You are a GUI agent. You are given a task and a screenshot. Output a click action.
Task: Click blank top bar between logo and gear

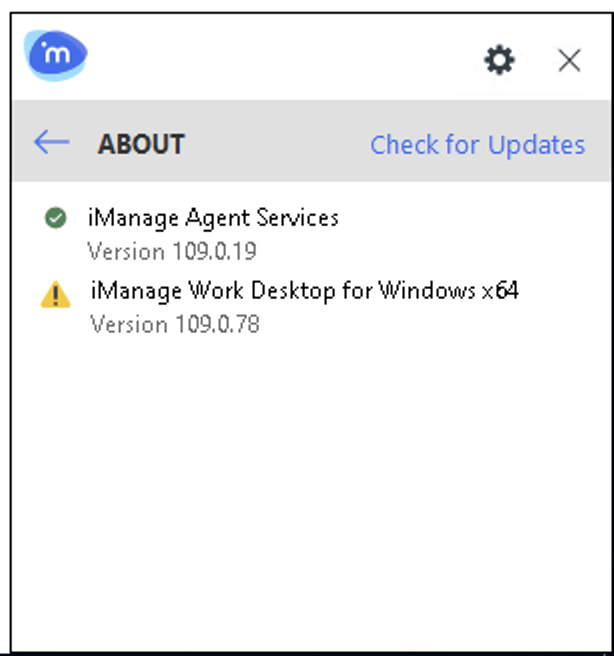(280, 60)
